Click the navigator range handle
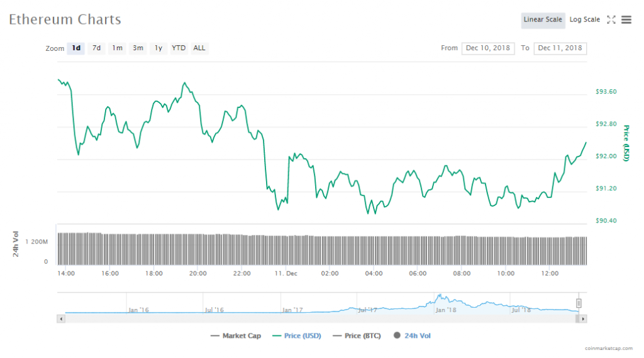644x358 pixels. click(579, 303)
